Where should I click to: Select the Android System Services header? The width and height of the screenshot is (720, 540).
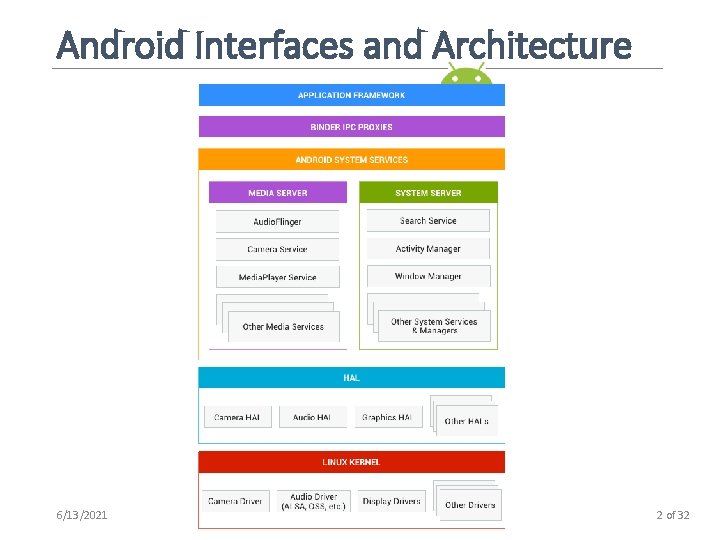pyautogui.click(x=352, y=159)
